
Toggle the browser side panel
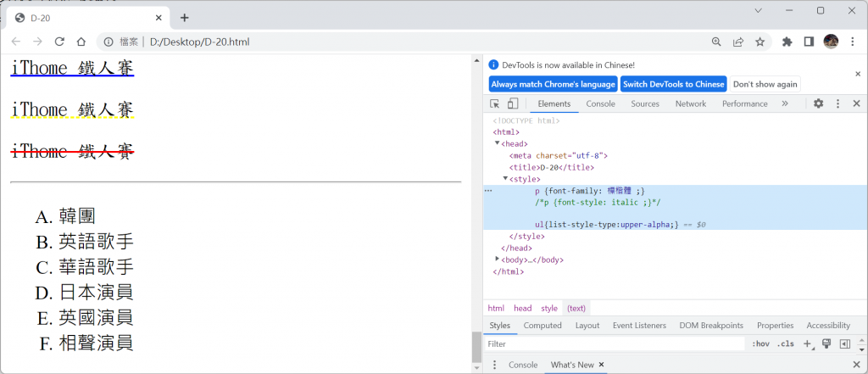click(x=809, y=42)
